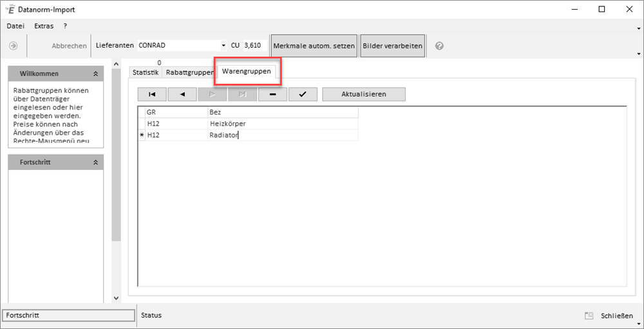644x329 pixels.
Task: Switch to the Rabattgruppen tab
Action: (189, 72)
